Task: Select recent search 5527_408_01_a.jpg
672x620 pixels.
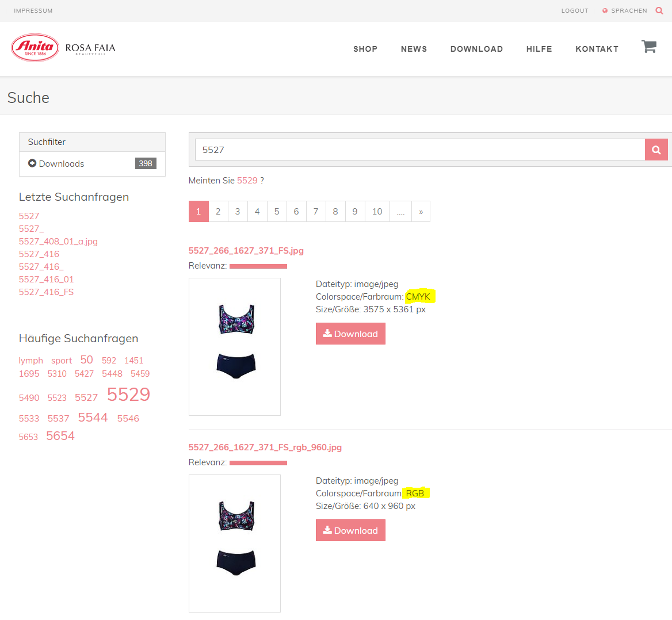Action: 58,242
